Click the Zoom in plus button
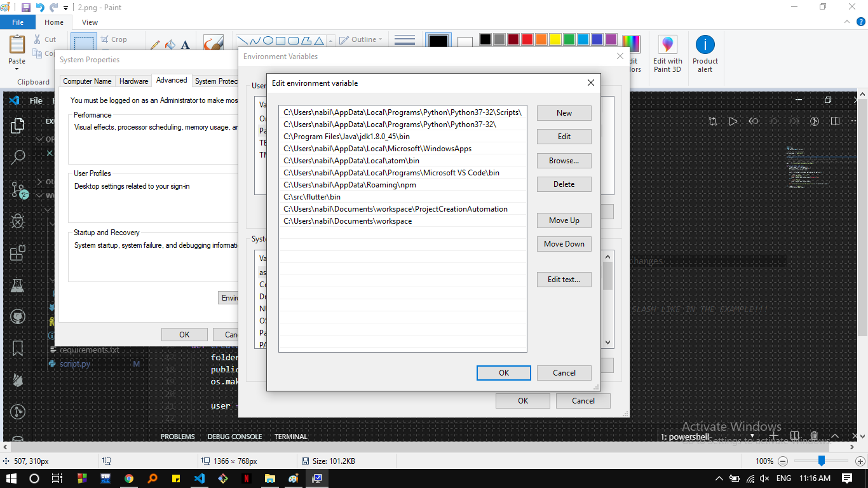 [x=860, y=461]
